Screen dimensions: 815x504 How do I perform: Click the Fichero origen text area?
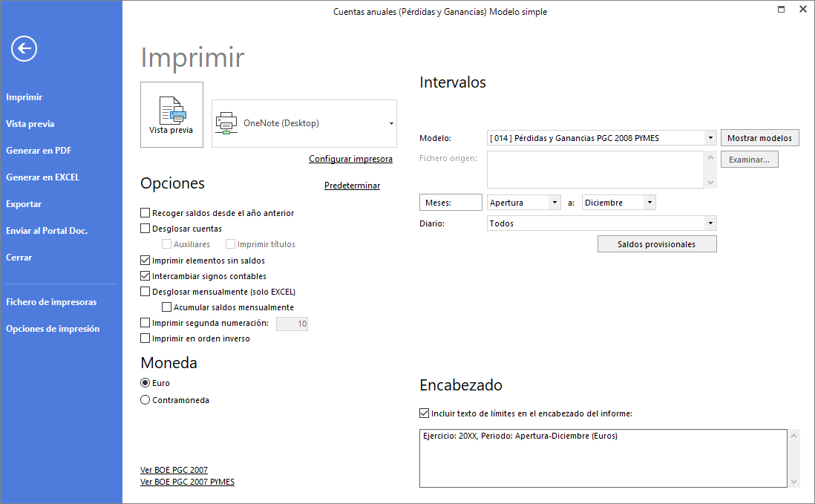click(595, 170)
